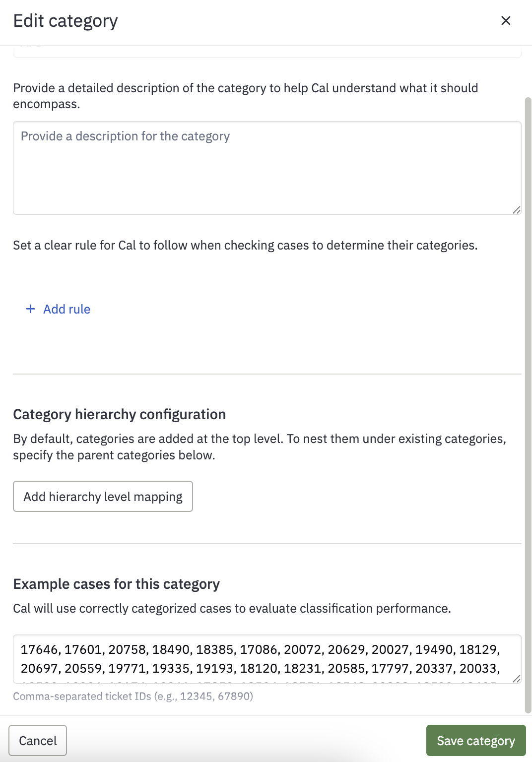Viewport: 532px width, 762px height.
Task: Click Add hierarchy level mapping button
Action: 103,497
